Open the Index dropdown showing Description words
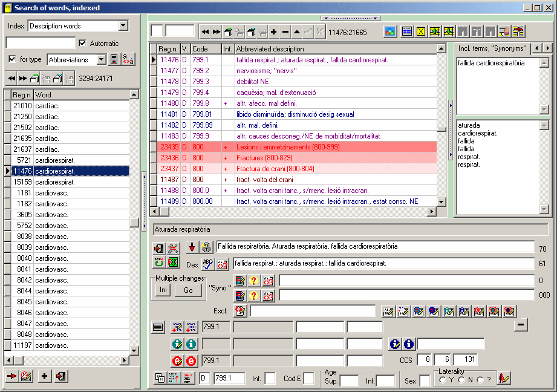The width and height of the screenshot is (557, 392). [x=123, y=26]
